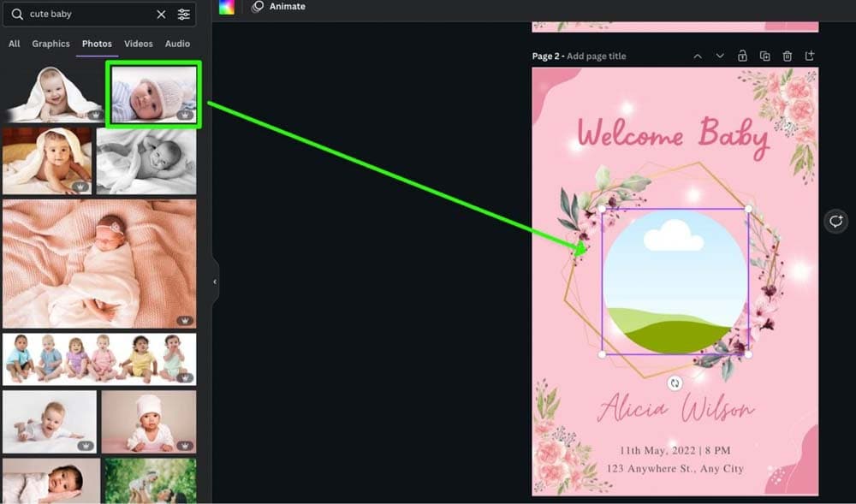Click the magnifying glass search icon
Screen dimensions: 856x504
(x=17, y=15)
